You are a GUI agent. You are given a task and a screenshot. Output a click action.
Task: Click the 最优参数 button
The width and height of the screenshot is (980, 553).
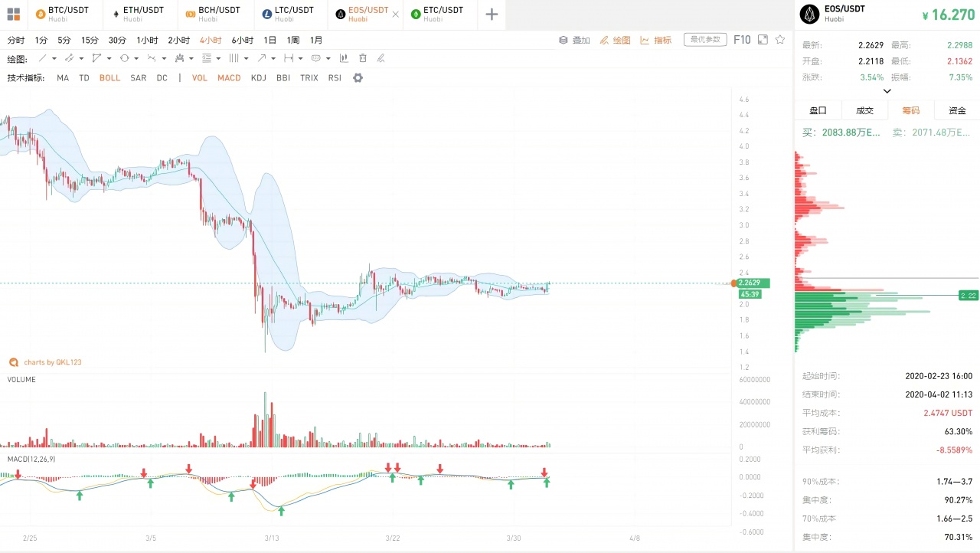click(x=705, y=40)
